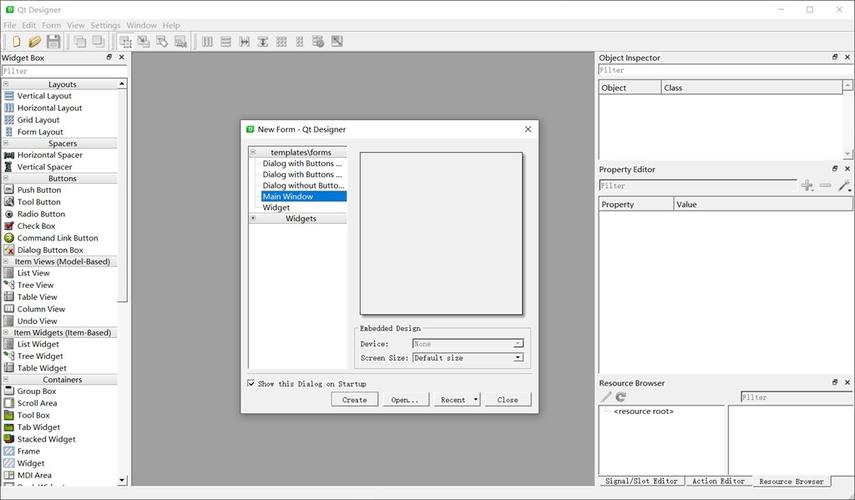This screenshot has width=855, height=500.
Task: Open the File menu
Action: point(10,25)
